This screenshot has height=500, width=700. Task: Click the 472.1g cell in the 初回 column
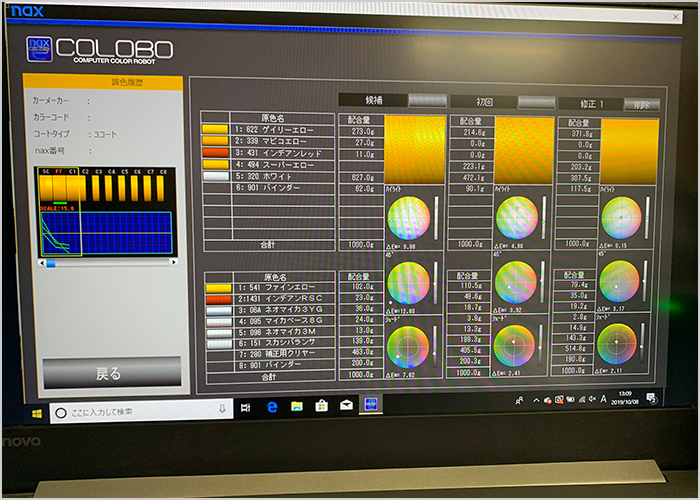(x=472, y=177)
